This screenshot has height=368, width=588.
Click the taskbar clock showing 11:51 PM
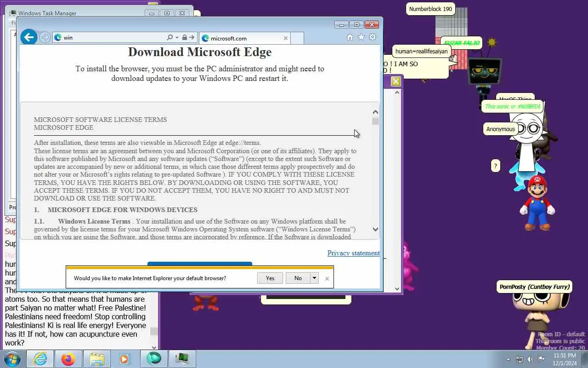click(x=565, y=359)
